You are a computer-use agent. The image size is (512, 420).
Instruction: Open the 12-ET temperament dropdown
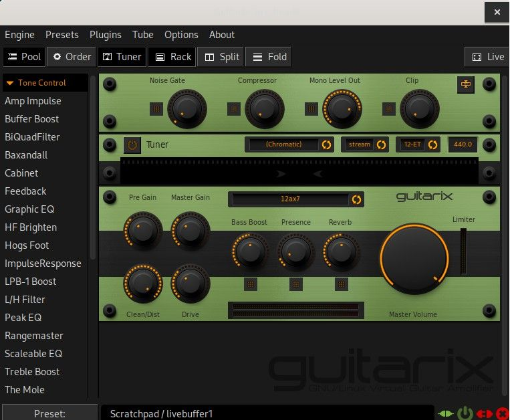click(x=418, y=144)
